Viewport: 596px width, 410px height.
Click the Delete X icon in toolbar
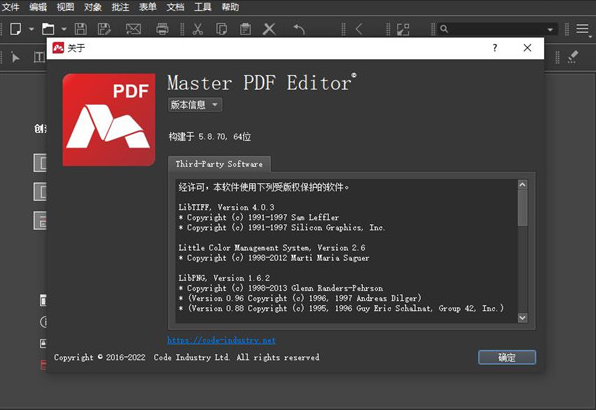pos(269,29)
